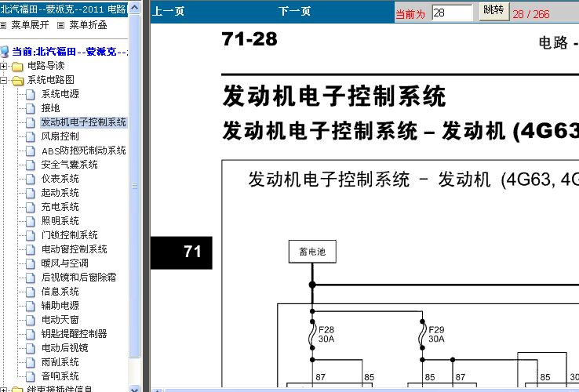
Task: Click document icon beside 接地
Action: 31,108
